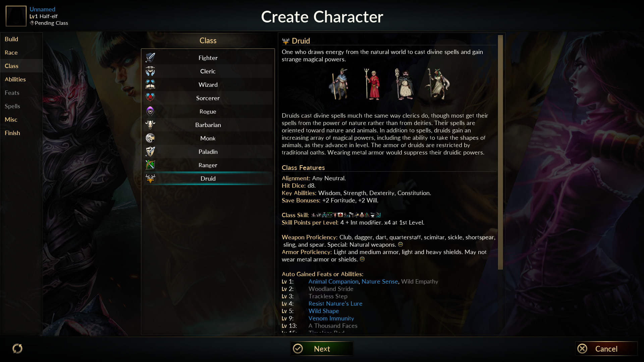Viewport: 644px width, 362px height.
Task: Select the Fighter sword icon
Action: pos(150,58)
